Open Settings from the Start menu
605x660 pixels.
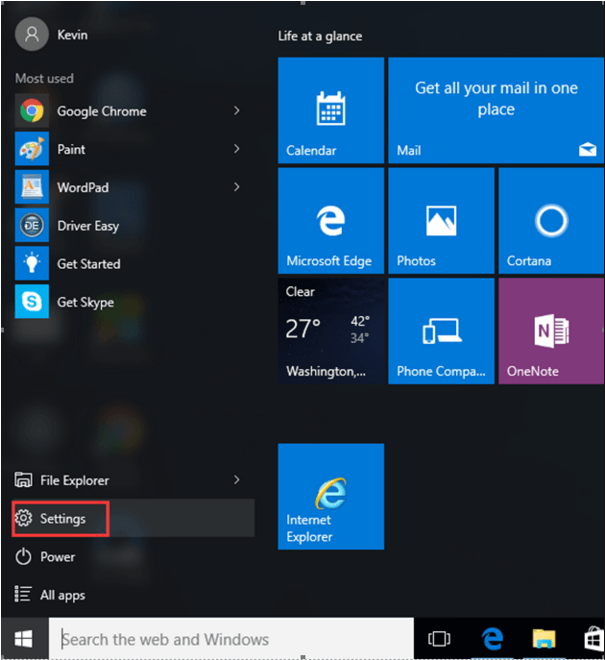62,519
